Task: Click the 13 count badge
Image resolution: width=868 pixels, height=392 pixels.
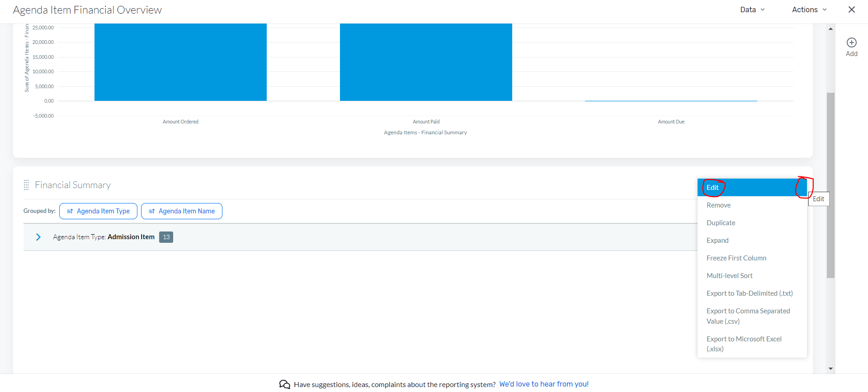Action: click(x=166, y=237)
